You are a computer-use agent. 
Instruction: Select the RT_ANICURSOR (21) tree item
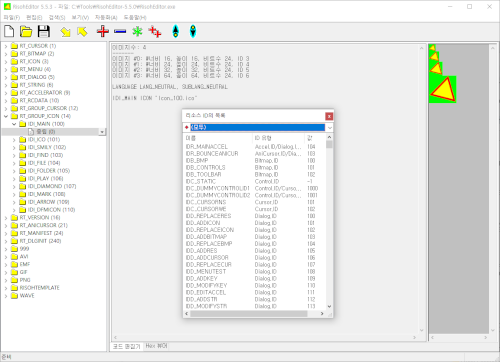click(43, 225)
